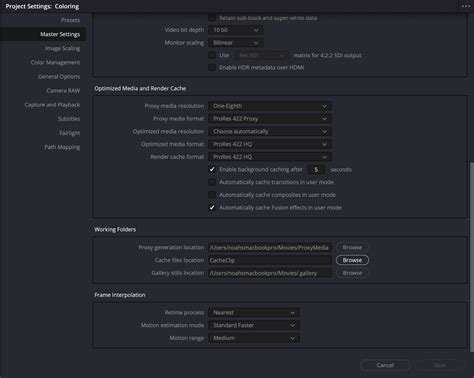Open Image Scaling settings section
The height and width of the screenshot is (378, 474).
tap(62, 48)
